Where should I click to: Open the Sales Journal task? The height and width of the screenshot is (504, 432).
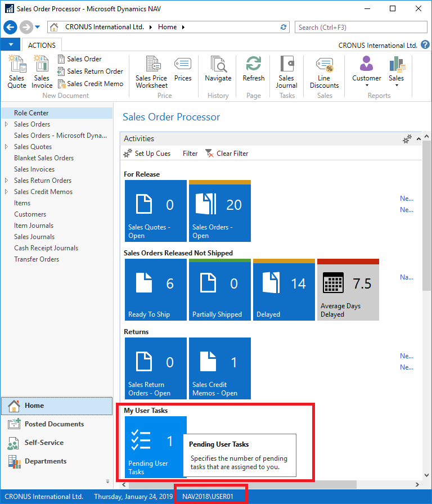[x=286, y=72]
